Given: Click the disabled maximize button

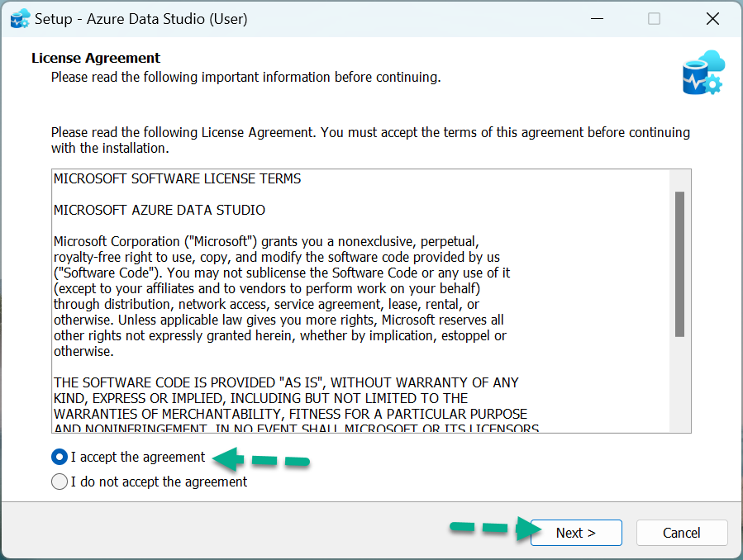Looking at the screenshot, I should 654,19.
